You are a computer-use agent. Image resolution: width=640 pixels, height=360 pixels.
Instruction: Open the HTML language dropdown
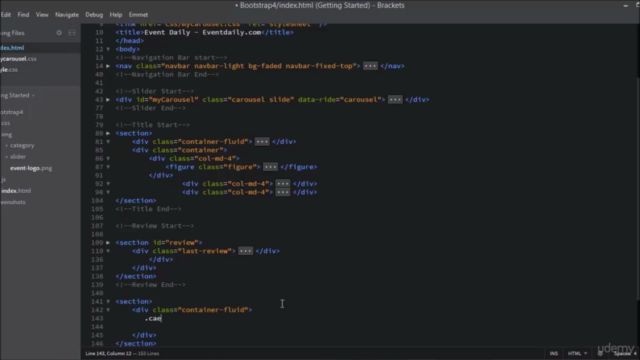[577, 353]
